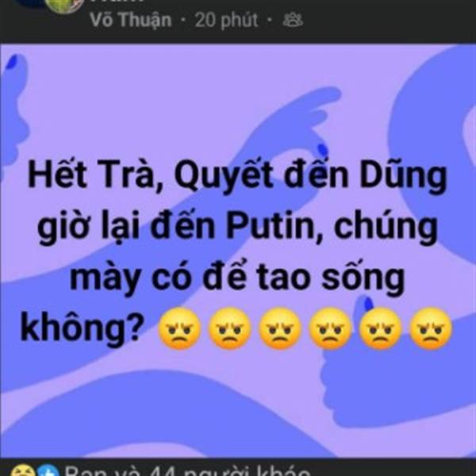Click the friends audience icon beside 20 phút
476x476 pixels.
293,21
